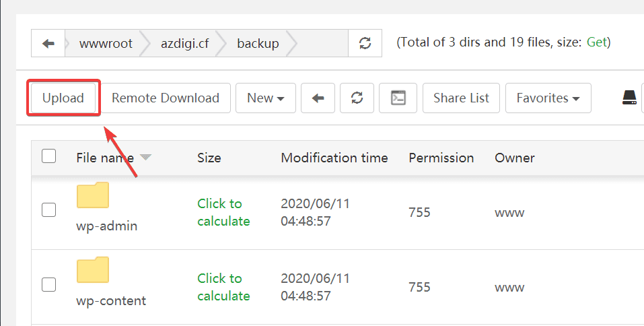Click the path bar back arrow icon
The height and width of the screenshot is (326, 644).
coord(48,43)
